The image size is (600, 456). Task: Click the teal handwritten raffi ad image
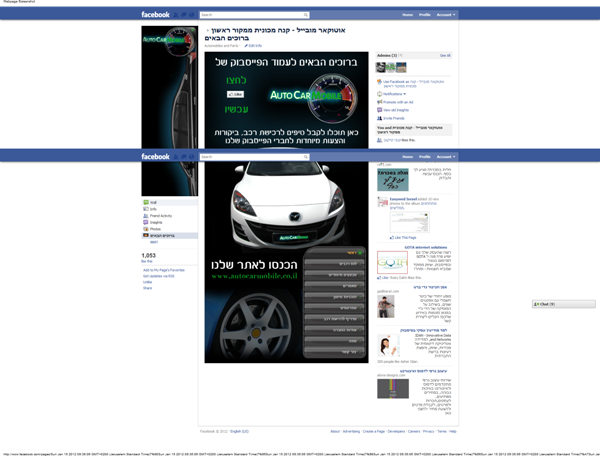(x=393, y=180)
